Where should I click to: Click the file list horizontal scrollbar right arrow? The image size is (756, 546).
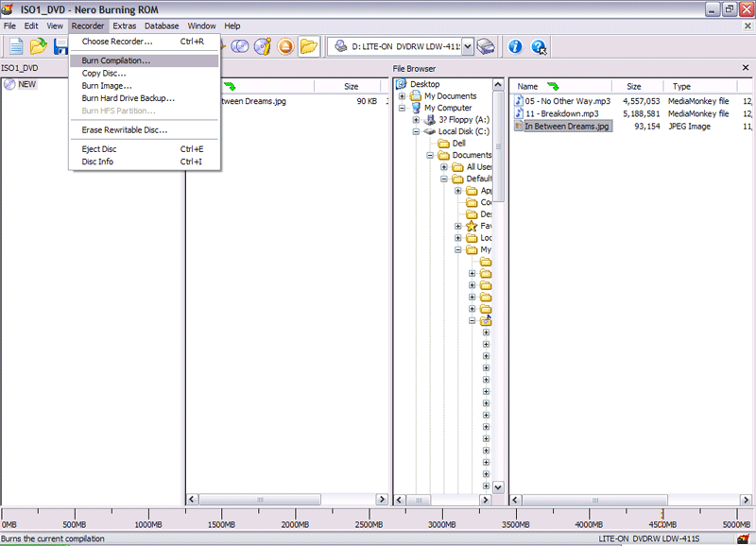(x=746, y=500)
